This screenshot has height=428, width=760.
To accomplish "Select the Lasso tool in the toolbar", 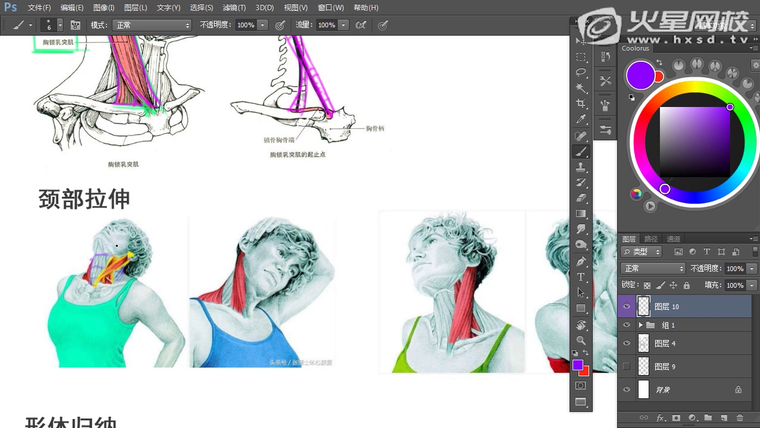I will coord(581,73).
